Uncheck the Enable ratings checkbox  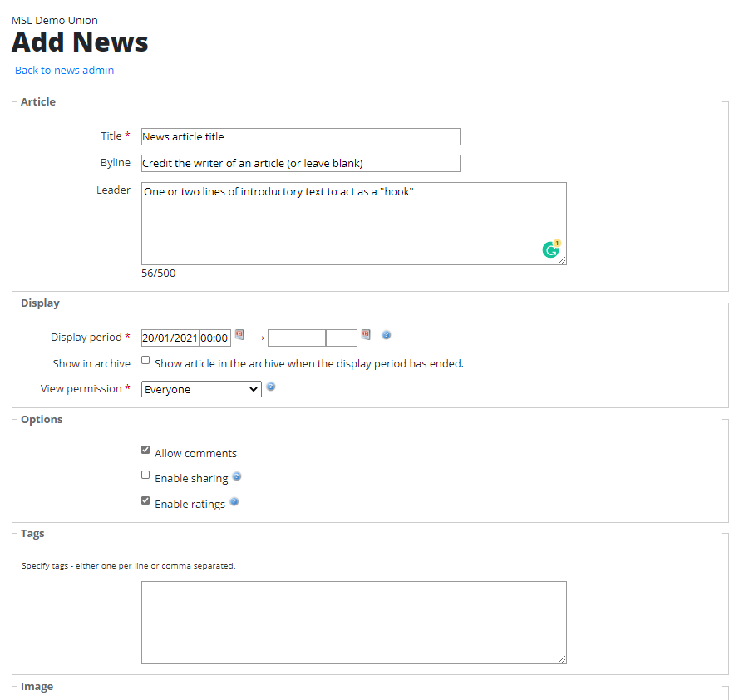pyautogui.click(x=145, y=500)
